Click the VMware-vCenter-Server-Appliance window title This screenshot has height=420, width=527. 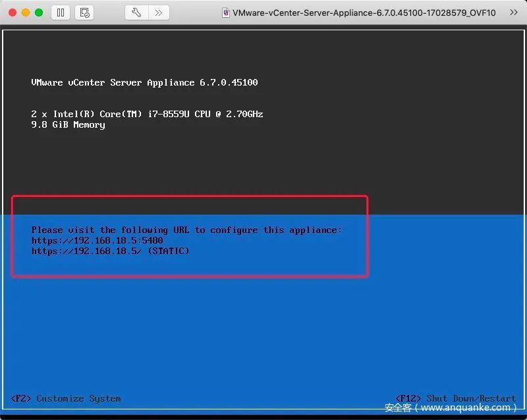[364, 13]
